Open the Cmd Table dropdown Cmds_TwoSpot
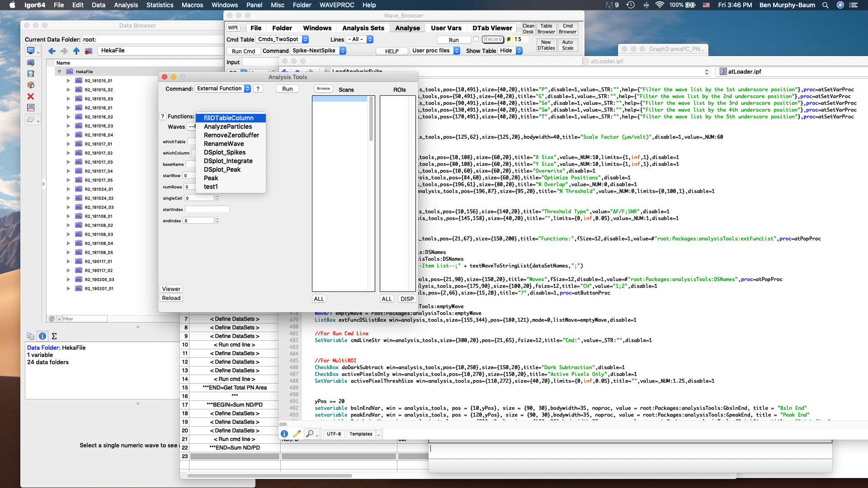 pyautogui.click(x=283, y=39)
